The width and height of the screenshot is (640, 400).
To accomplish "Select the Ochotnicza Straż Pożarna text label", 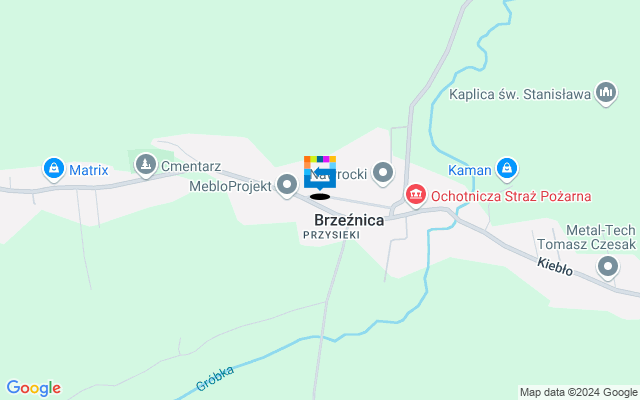I will coord(511,196).
